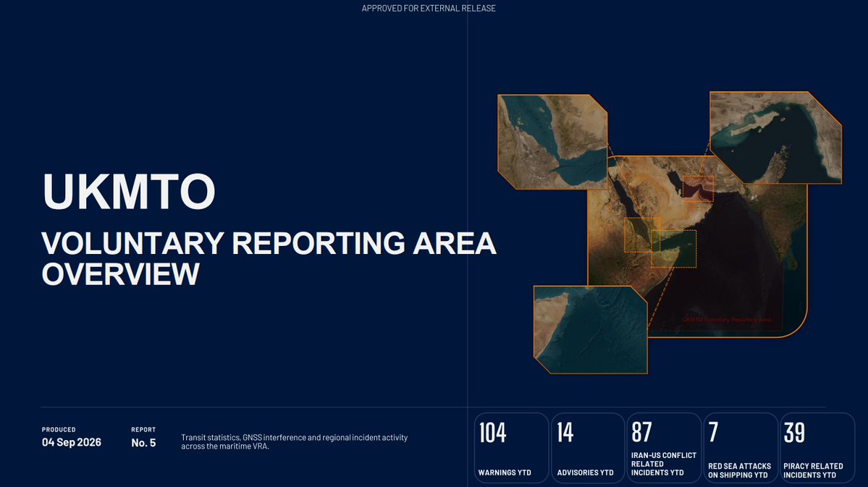Click the UKMTO main title
Viewport: 868px width, 487px height.
(x=128, y=192)
